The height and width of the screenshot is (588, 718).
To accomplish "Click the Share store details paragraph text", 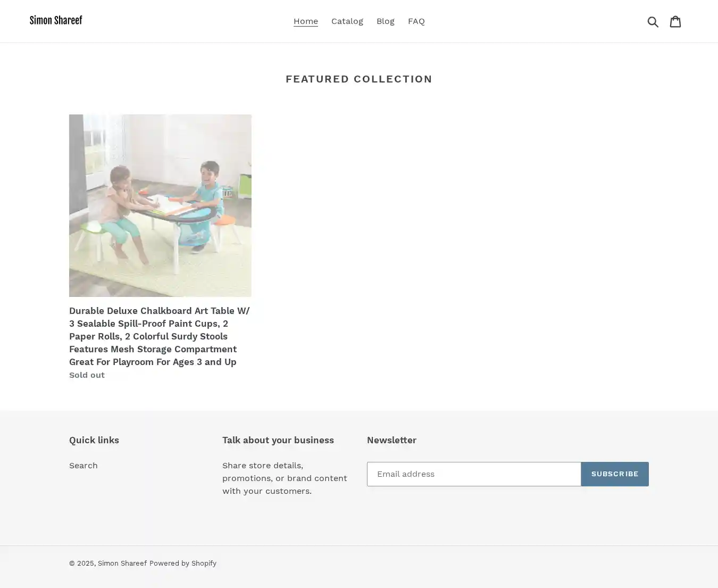I will tap(285, 478).
